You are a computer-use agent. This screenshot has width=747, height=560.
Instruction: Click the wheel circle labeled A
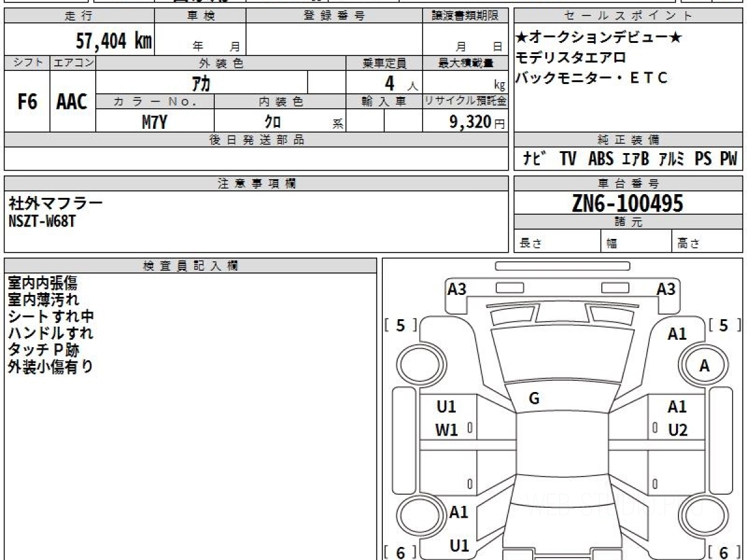point(704,366)
